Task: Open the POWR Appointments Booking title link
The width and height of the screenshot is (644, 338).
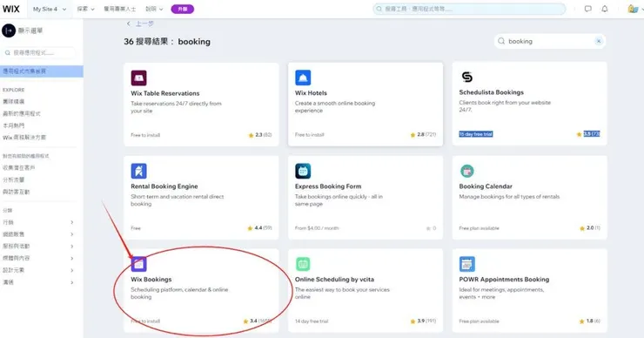Action: coord(504,280)
